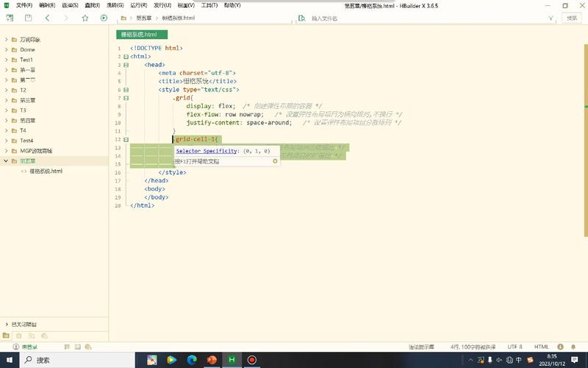
Task: Click the new file toolbar icon
Action: (10, 18)
